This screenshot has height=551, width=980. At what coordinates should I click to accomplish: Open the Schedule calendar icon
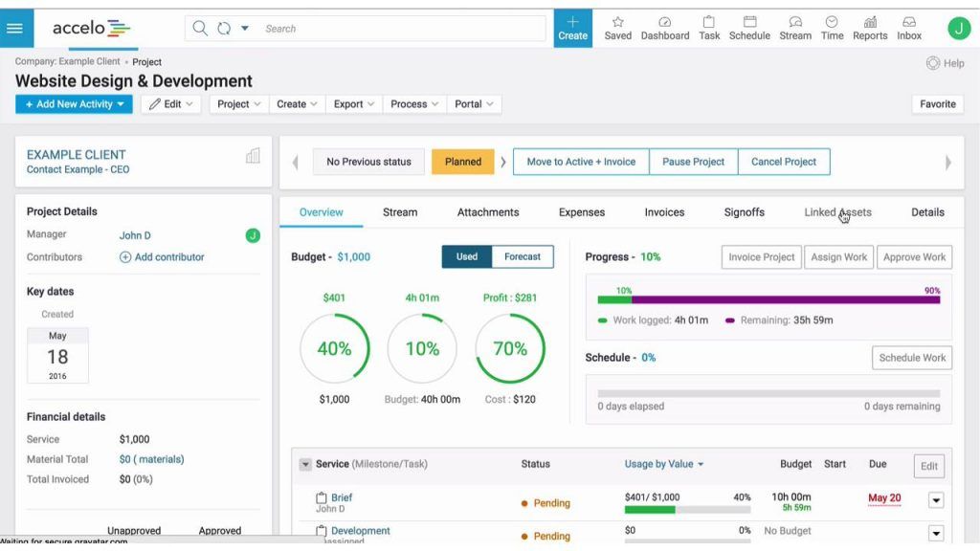click(749, 28)
